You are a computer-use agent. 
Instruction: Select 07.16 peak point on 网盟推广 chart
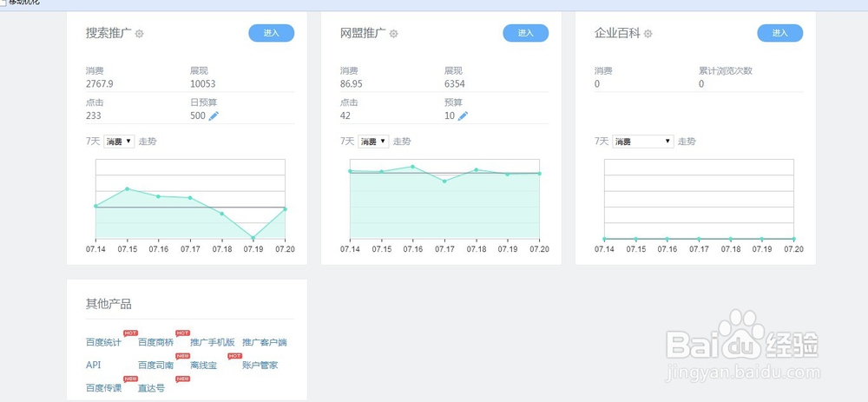pos(413,167)
